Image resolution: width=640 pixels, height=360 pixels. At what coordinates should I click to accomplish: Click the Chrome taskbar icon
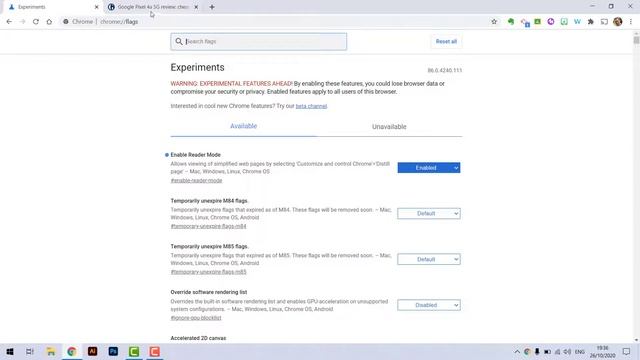click(x=72, y=351)
